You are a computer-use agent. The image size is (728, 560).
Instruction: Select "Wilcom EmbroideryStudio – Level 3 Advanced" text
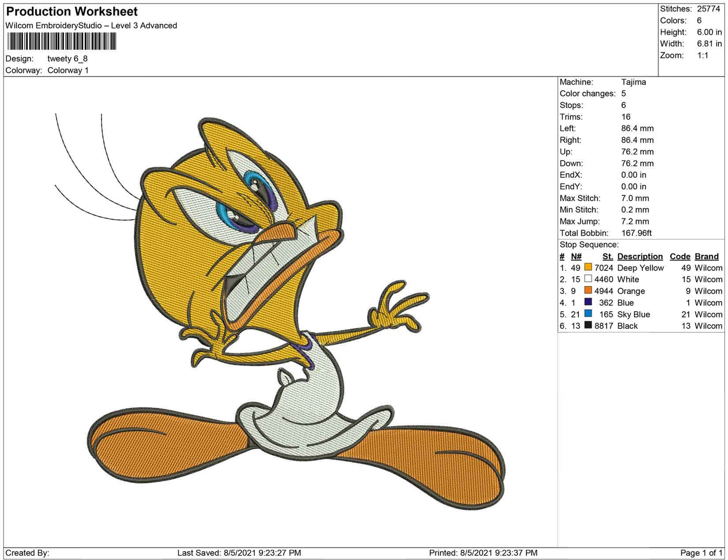click(x=91, y=26)
